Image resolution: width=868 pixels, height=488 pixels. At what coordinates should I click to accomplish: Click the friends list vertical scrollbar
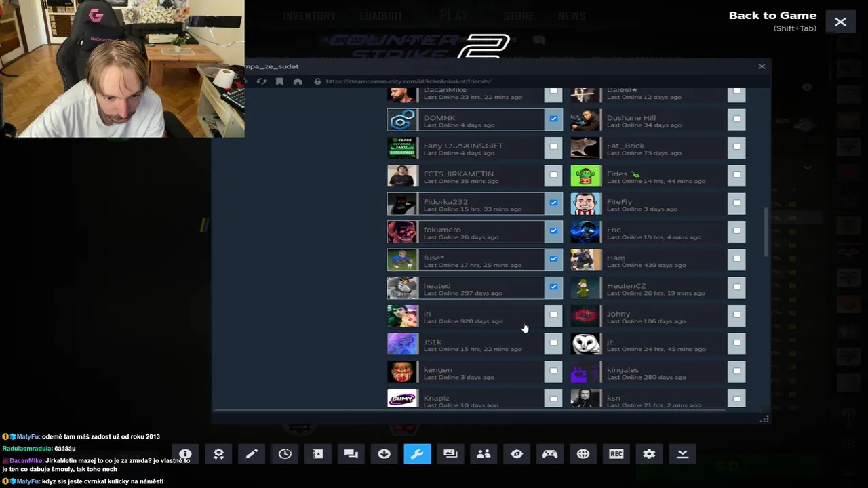coord(768,232)
